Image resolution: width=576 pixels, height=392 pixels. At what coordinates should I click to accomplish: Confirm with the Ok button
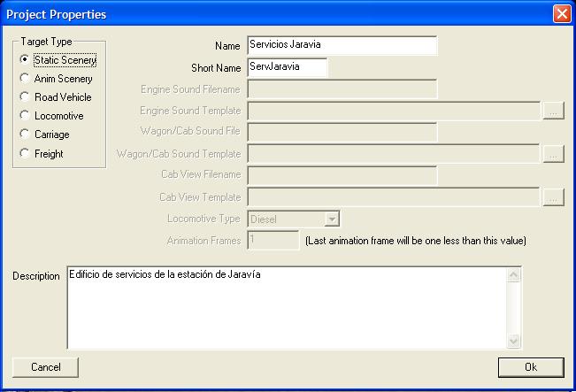pyautogui.click(x=530, y=367)
